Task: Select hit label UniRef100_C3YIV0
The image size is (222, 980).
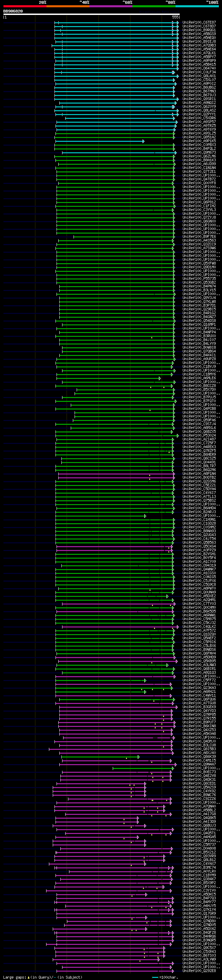Action: (199, 890)
